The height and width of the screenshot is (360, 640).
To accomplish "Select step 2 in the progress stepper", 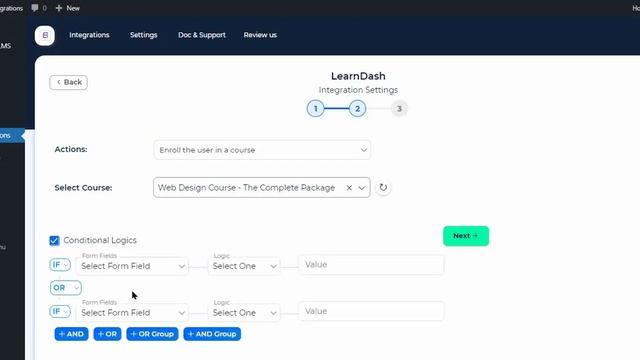I will click(x=358, y=109).
